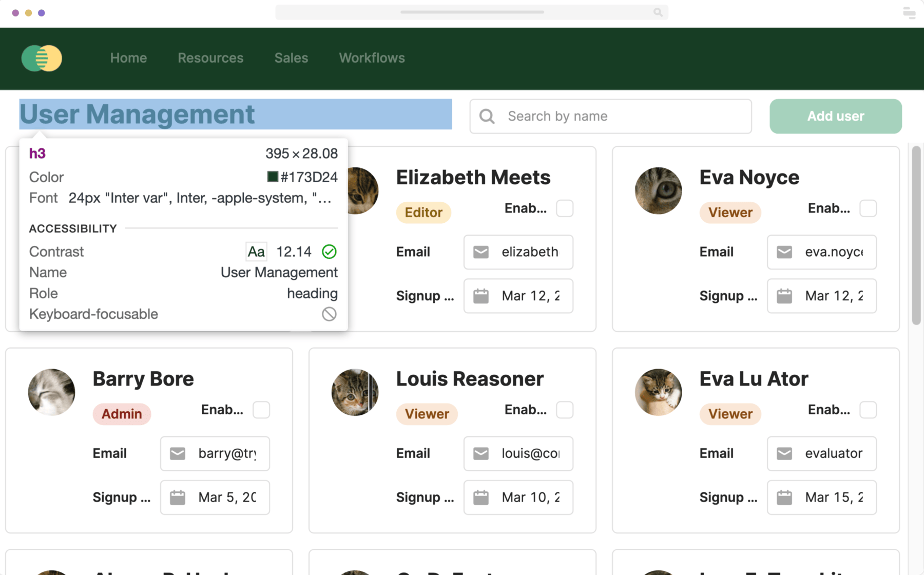The image size is (924, 575).
Task: Click the browser address bar search icon
Action: pos(658,12)
